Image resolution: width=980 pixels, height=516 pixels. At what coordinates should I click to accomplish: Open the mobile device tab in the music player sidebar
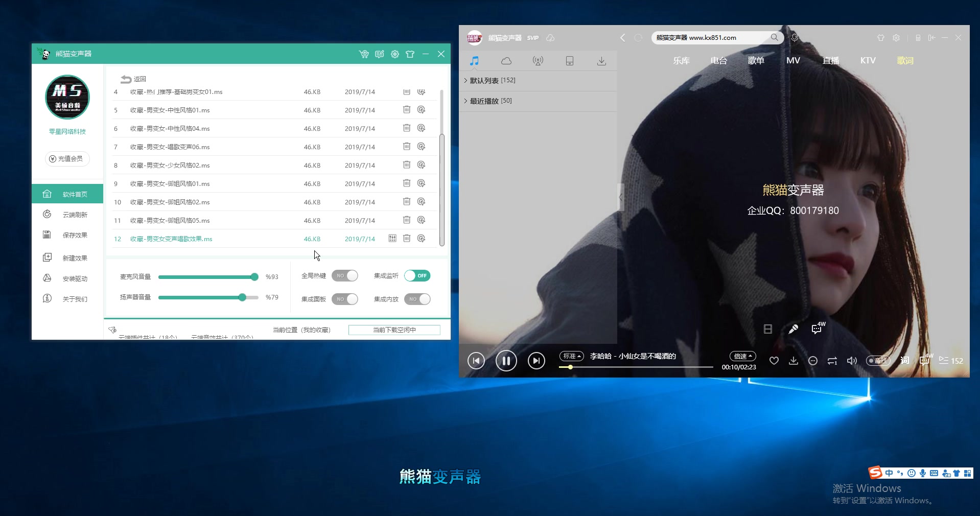coord(570,61)
